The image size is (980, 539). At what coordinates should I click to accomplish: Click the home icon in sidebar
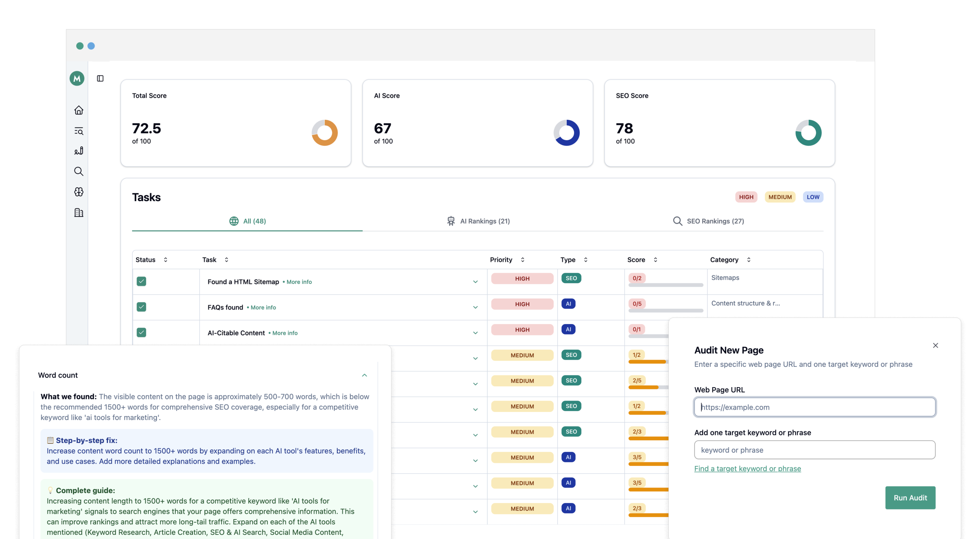78,110
